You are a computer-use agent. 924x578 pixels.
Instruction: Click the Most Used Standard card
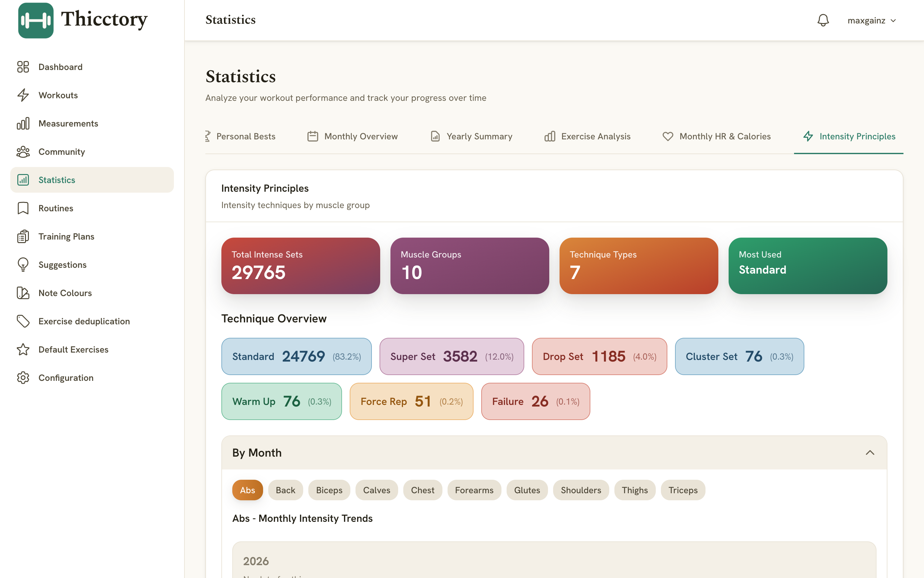coord(808,266)
